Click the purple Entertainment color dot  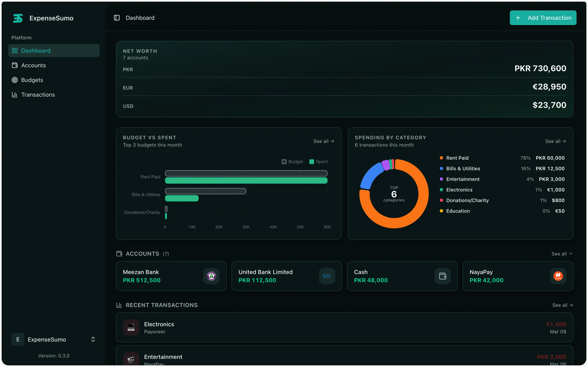tap(441, 179)
